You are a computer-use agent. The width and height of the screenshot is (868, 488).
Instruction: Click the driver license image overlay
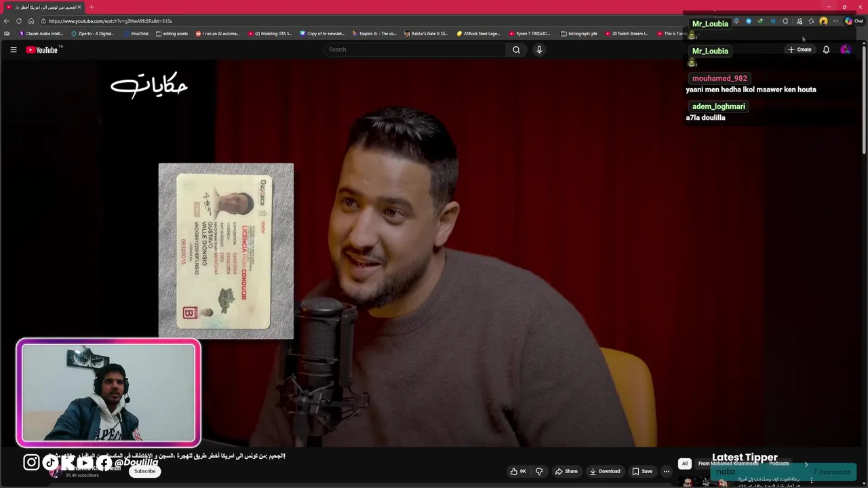226,251
